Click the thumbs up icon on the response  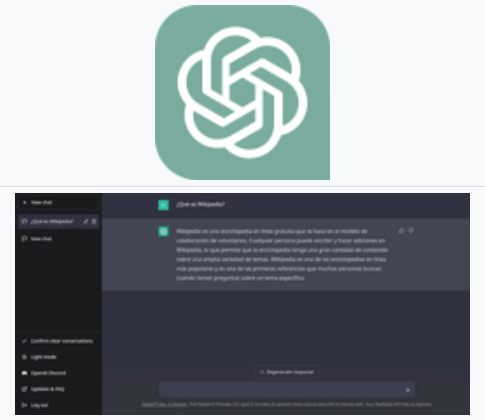[x=401, y=231]
